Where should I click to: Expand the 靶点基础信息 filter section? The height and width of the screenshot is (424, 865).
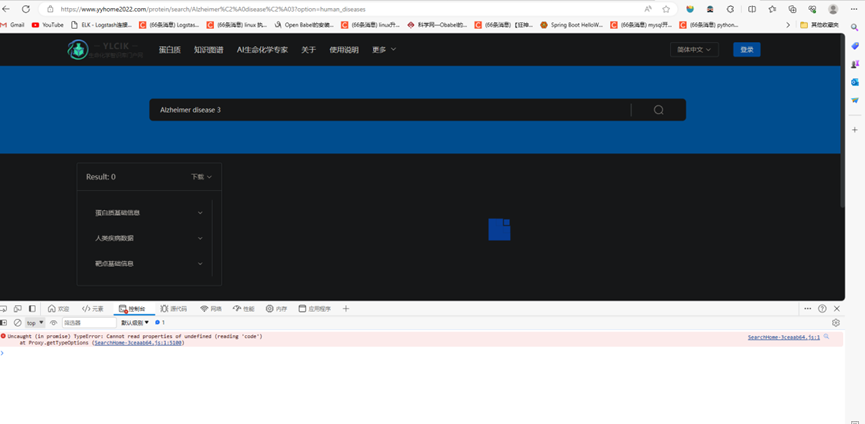(149, 264)
